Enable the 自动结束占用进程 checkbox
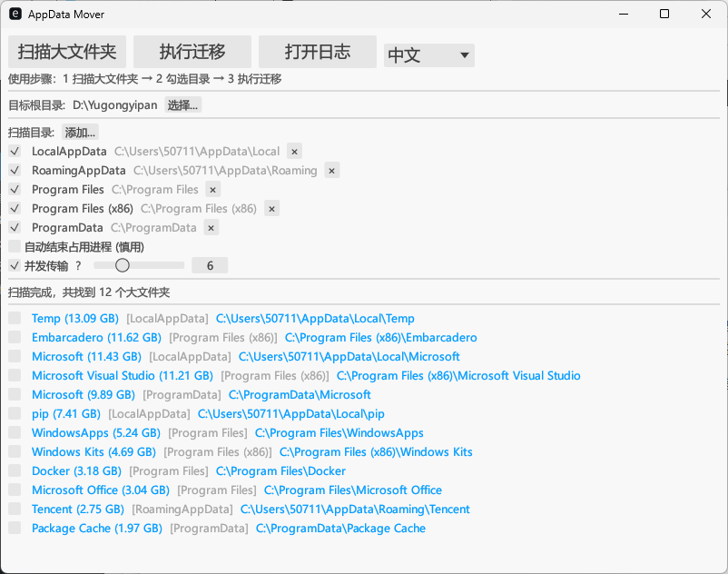Screen dimensions: 728x574 tap(14, 245)
